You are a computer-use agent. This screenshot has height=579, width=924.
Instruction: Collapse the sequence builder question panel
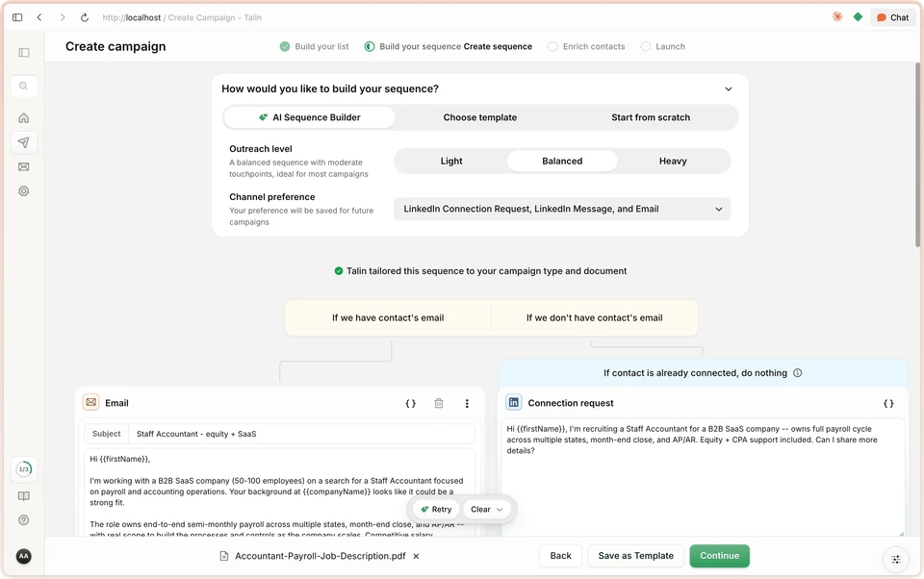(x=729, y=88)
